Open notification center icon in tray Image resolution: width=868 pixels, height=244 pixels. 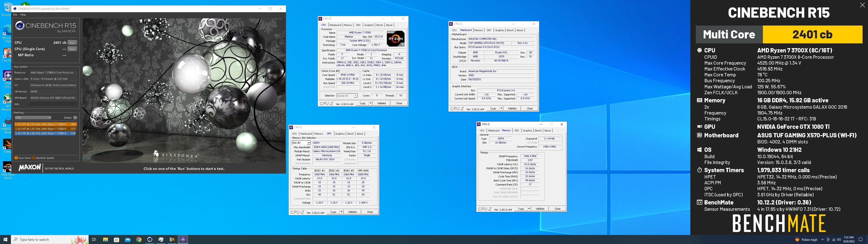click(x=860, y=240)
